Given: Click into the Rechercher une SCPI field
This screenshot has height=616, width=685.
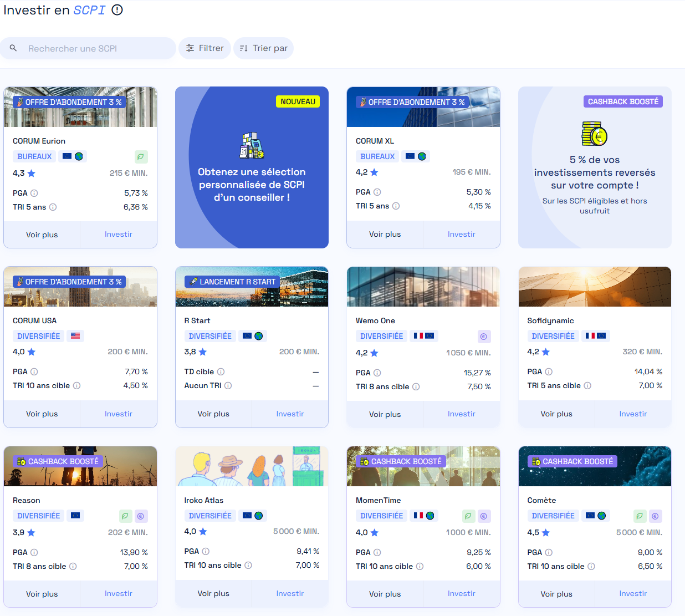Looking at the screenshot, I should (x=88, y=48).
